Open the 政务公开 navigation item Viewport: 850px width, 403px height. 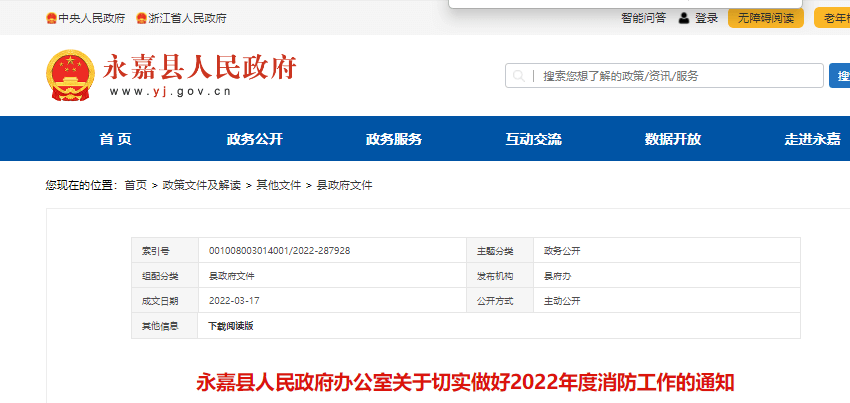coord(255,139)
